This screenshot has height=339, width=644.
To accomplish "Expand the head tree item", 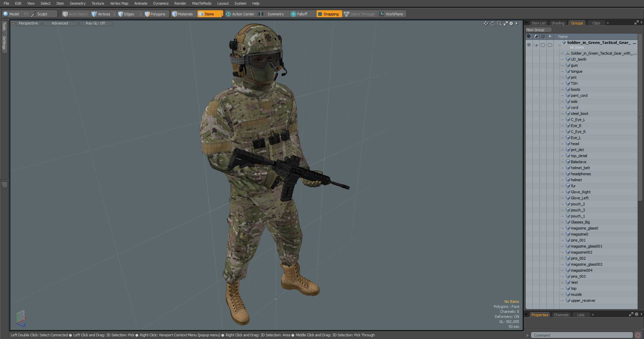I will (x=563, y=144).
